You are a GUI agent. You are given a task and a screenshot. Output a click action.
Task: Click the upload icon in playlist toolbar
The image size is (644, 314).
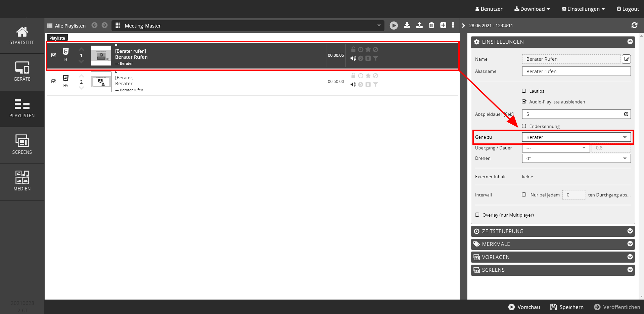tap(419, 25)
